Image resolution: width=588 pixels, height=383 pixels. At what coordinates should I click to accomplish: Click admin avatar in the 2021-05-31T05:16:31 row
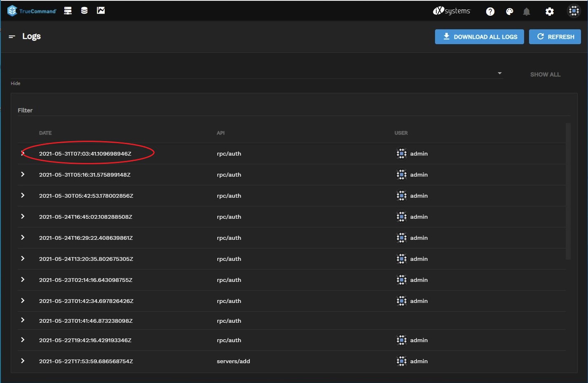click(402, 175)
